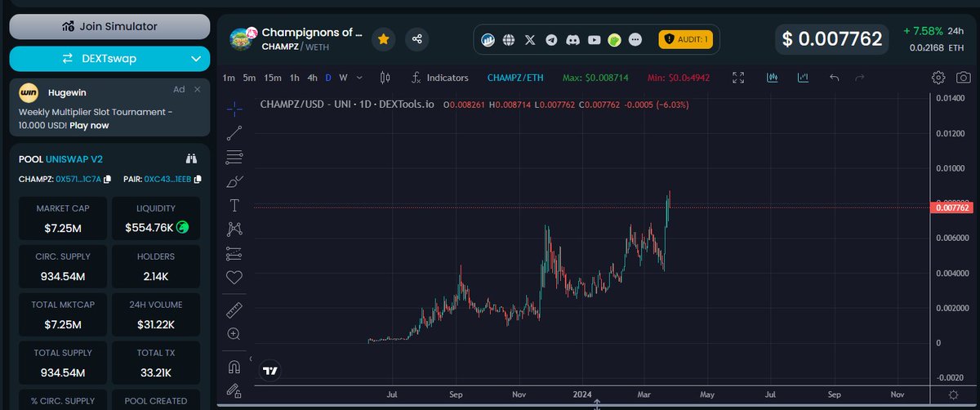Select the text annotation tool
The height and width of the screenshot is (410, 980).
pyautogui.click(x=234, y=205)
